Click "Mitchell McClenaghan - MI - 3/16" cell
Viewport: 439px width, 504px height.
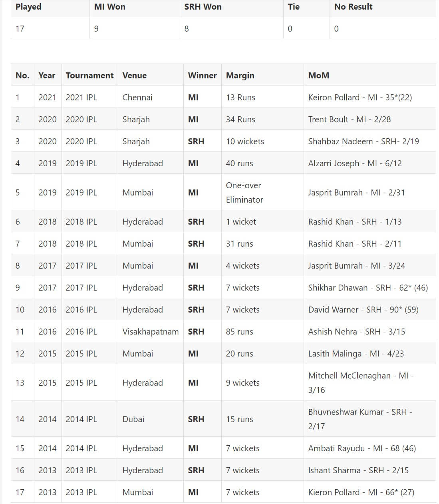(369, 382)
